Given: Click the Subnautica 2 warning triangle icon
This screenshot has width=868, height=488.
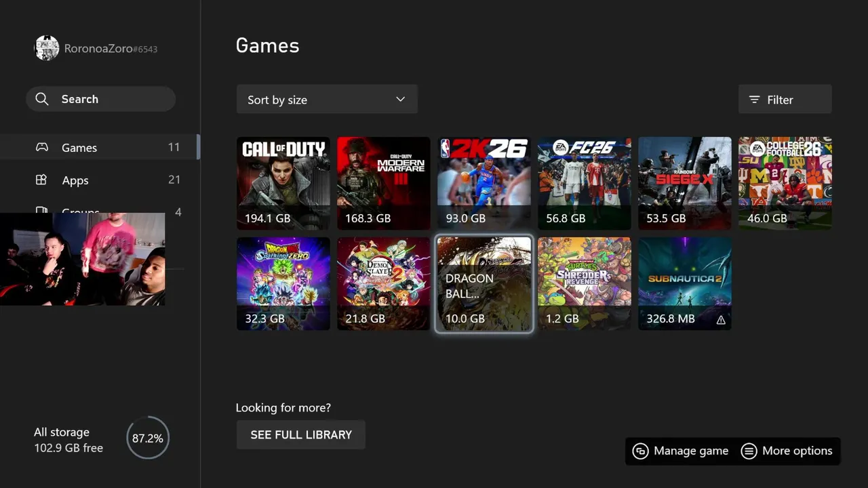Looking at the screenshot, I should pos(721,319).
